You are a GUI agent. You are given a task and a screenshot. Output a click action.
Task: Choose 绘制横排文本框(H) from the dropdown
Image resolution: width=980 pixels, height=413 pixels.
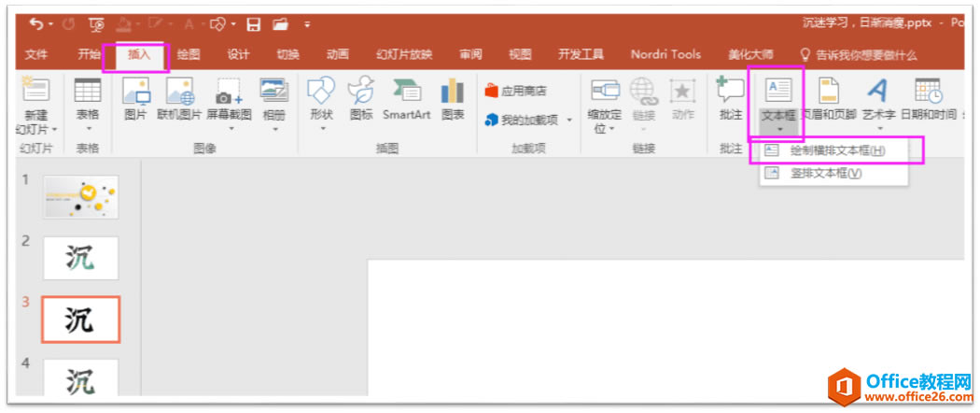tap(833, 150)
